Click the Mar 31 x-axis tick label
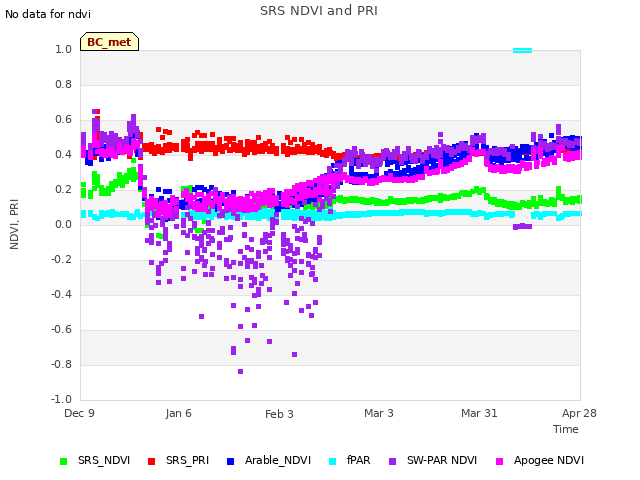The height and width of the screenshot is (480, 640). [x=479, y=413]
